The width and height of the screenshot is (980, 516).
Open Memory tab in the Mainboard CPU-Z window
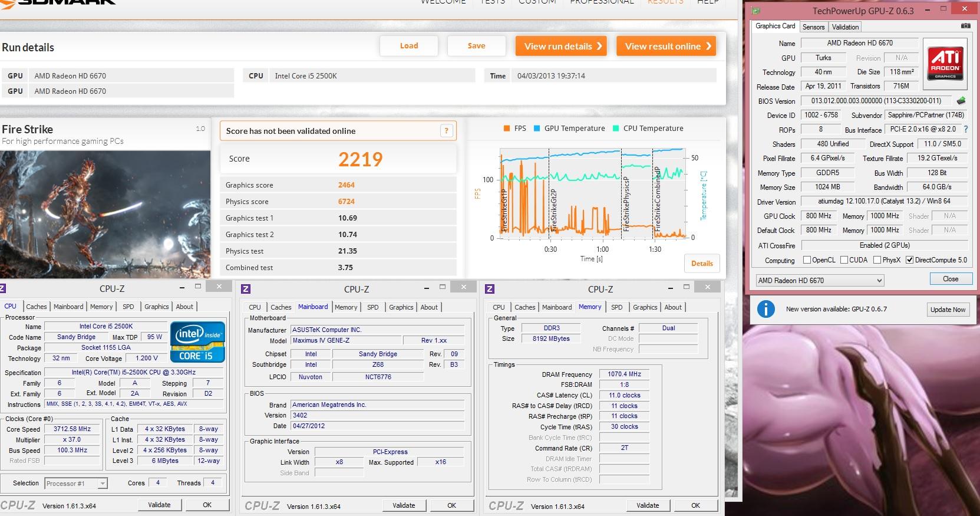(x=346, y=307)
